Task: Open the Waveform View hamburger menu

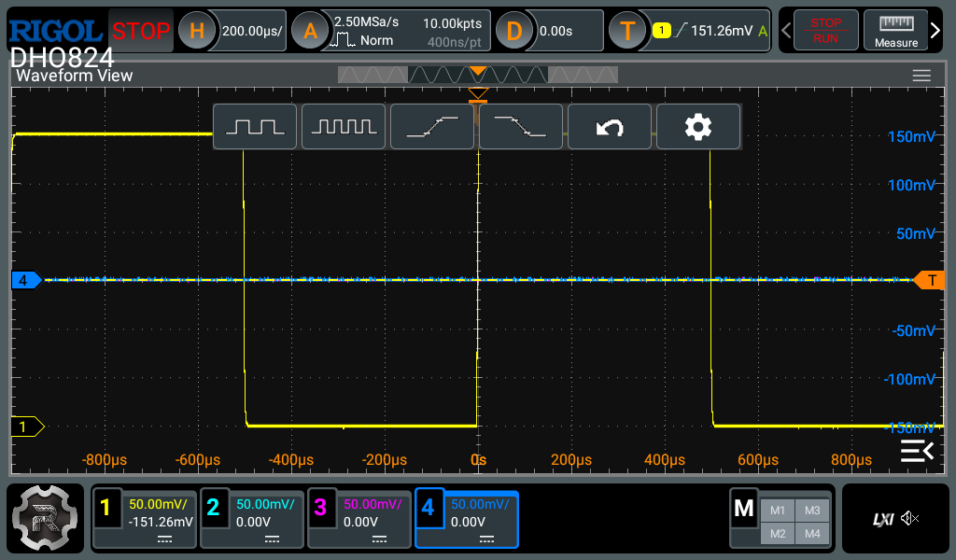Action: point(921,76)
